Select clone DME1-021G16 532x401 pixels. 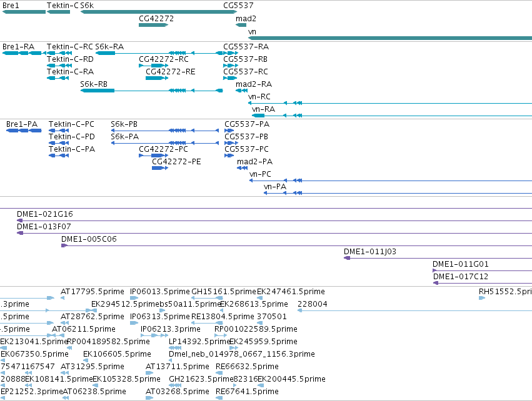point(45,214)
